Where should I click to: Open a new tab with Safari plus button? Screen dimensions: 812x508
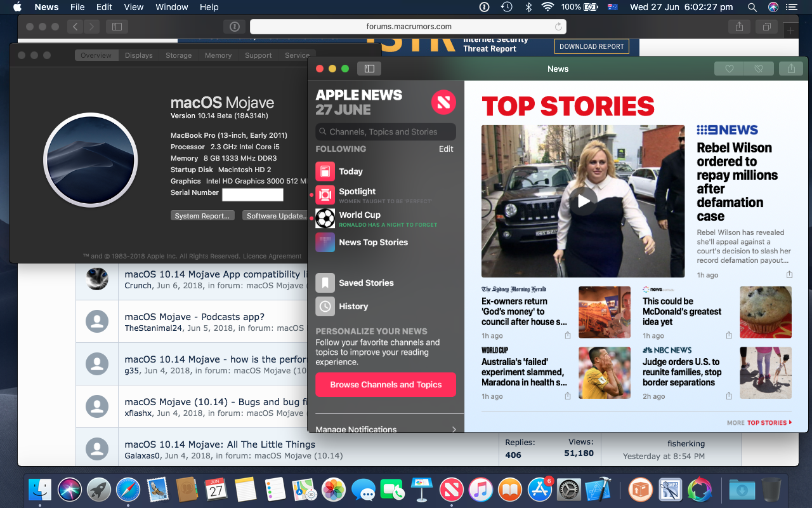coord(790,30)
